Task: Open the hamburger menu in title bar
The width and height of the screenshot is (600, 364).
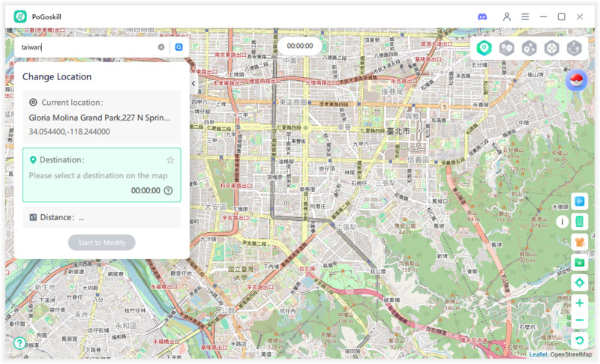Action: 525,16
